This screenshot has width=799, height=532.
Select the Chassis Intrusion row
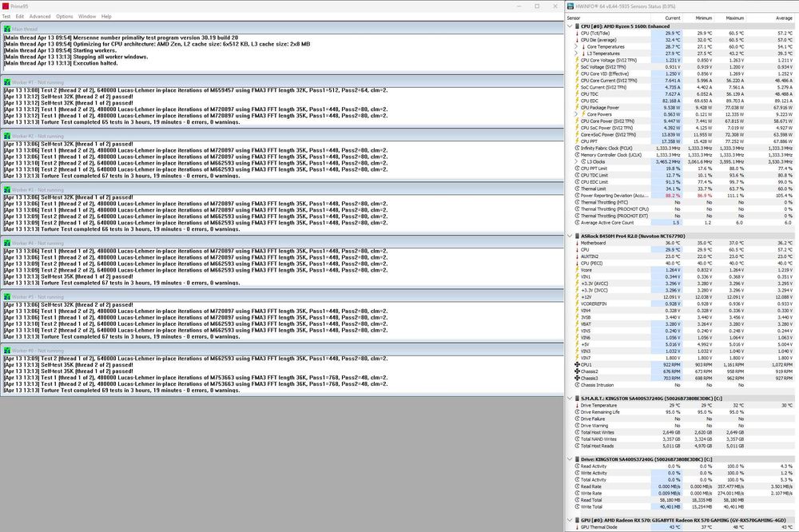[x=684, y=385]
